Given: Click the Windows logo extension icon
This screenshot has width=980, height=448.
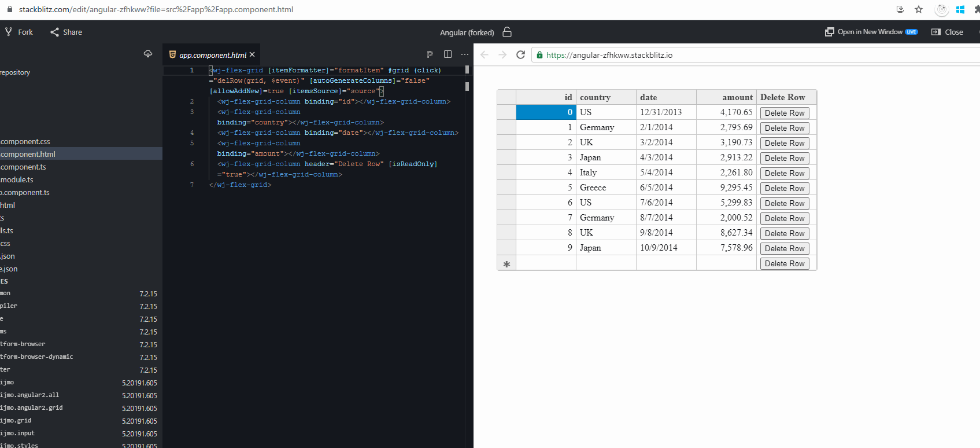Looking at the screenshot, I should tap(960, 9).
